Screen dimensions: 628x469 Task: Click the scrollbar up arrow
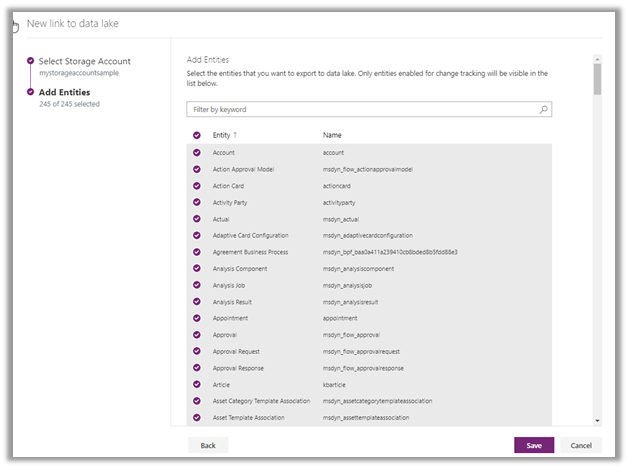coord(597,60)
